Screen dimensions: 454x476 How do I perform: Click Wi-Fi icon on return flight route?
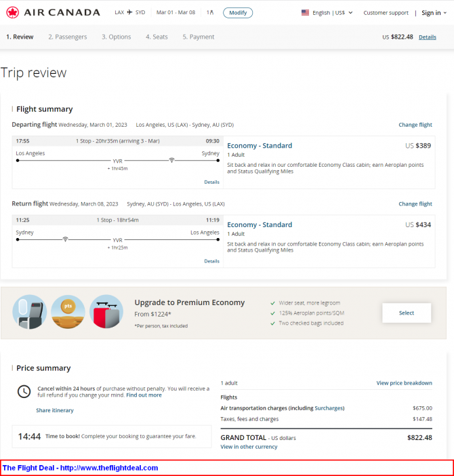coord(65,239)
